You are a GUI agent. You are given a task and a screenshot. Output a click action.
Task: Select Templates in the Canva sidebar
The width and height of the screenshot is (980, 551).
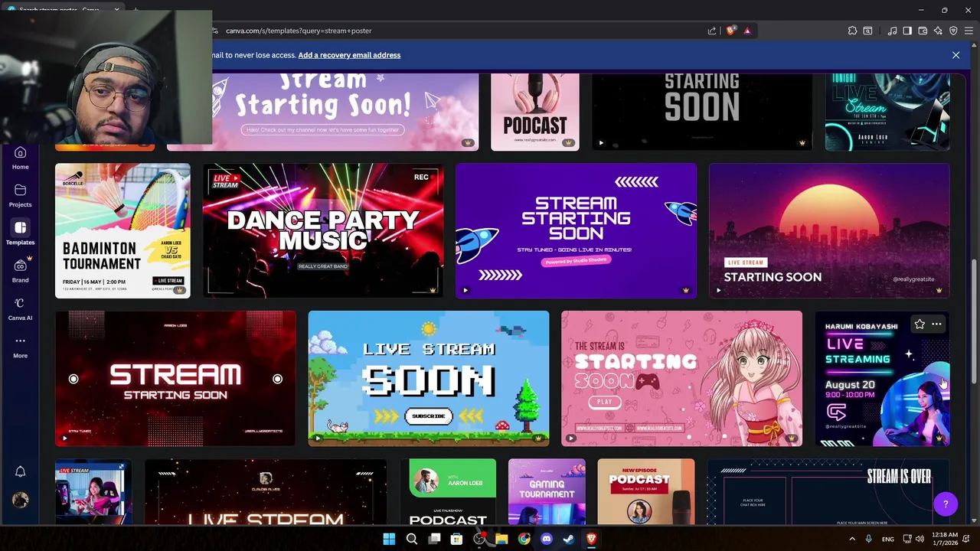point(20,233)
